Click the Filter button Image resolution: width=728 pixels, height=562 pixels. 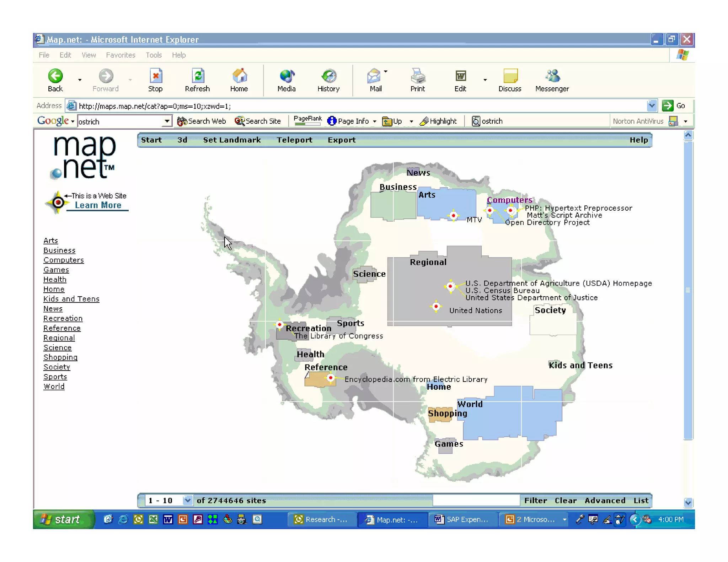pos(536,500)
